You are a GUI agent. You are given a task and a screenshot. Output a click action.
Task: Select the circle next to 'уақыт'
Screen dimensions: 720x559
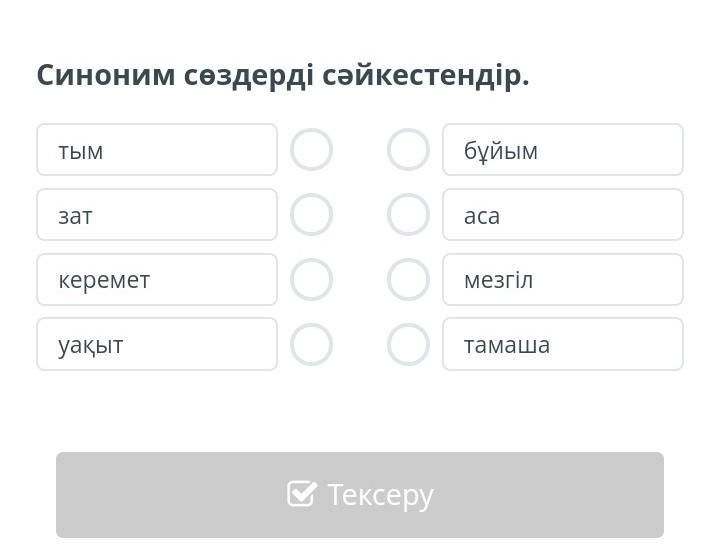coord(311,345)
